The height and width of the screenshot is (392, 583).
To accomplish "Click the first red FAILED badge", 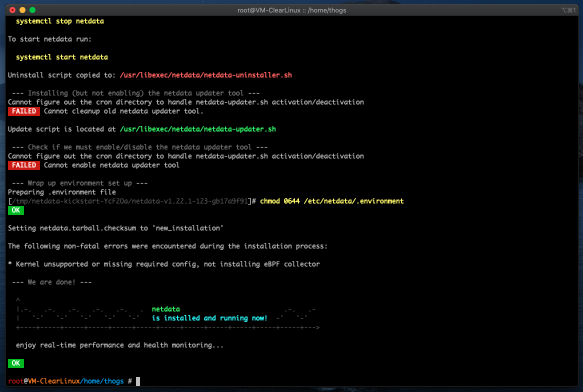I will click(23, 111).
